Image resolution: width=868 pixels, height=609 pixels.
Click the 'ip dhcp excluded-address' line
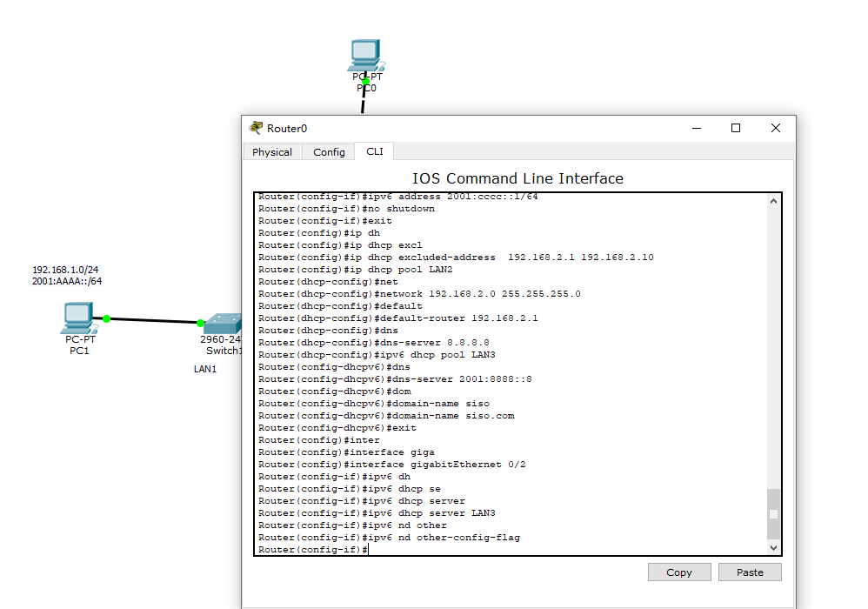point(456,257)
